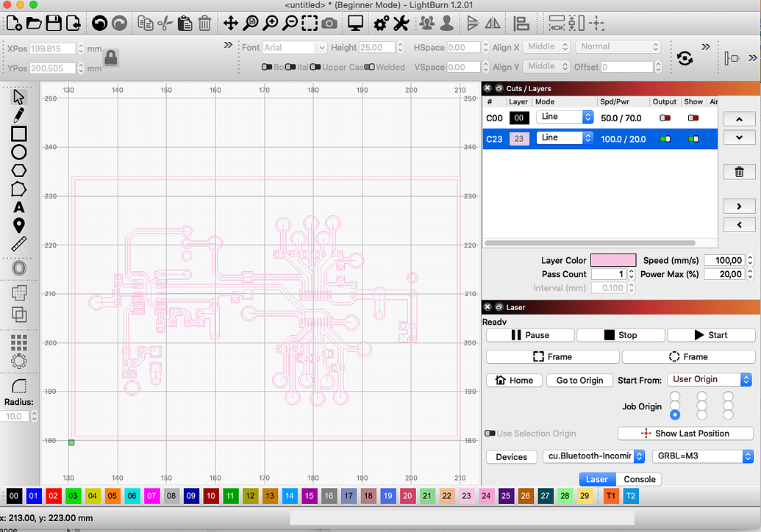
Task: Toggle Output for layer C23
Action: coord(666,138)
